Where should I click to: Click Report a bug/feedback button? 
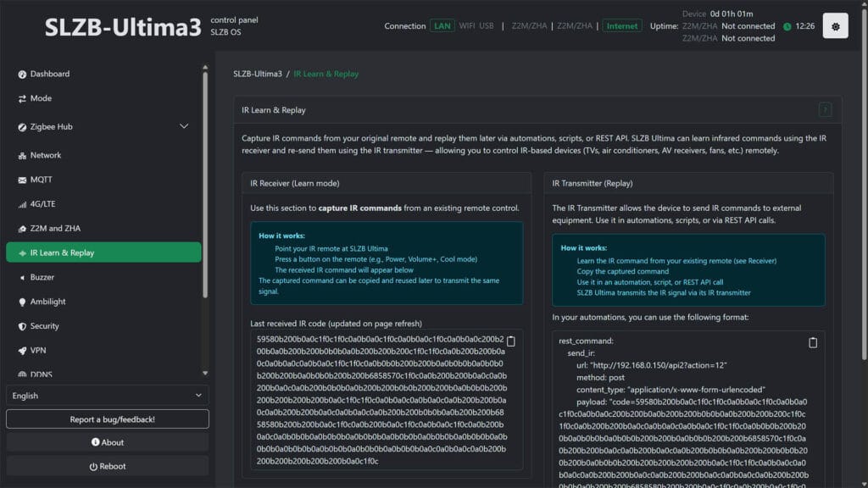tap(107, 419)
